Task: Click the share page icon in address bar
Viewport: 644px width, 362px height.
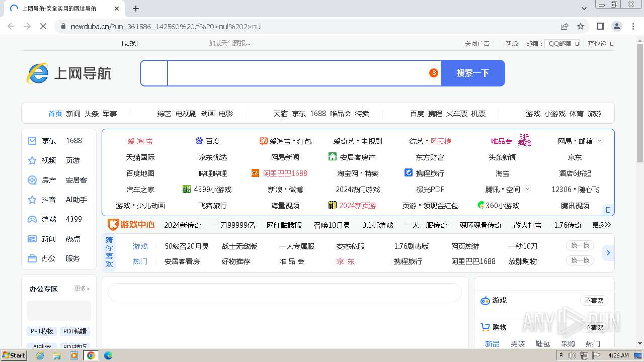Action: click(565, 26)
